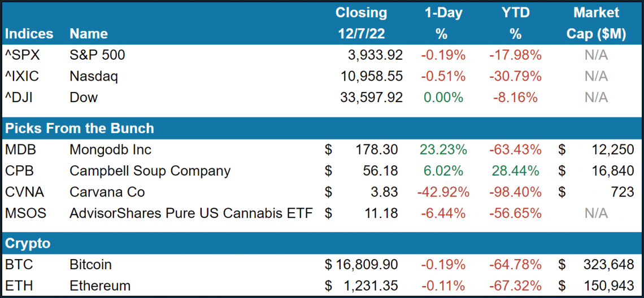This screenshot has height=298, width=644.
Task: Select the Market Cap ($M) column header
Action: [x=596, y=23]
